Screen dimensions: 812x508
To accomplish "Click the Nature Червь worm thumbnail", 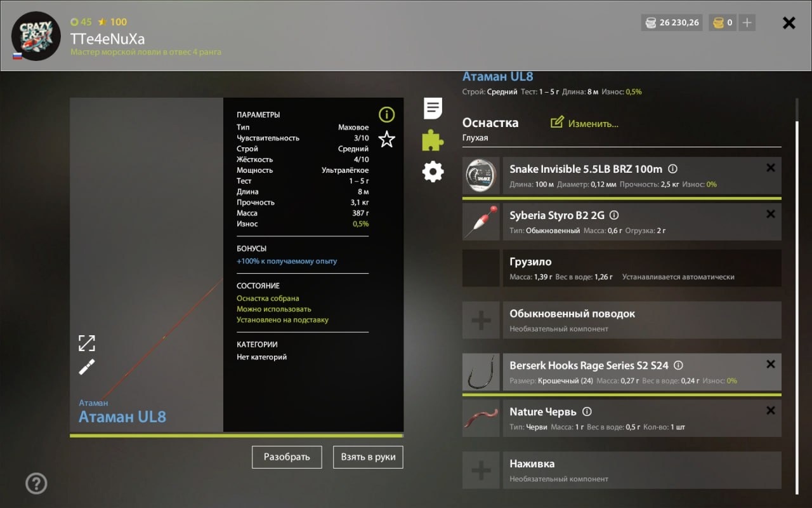I will coord(481,418).
